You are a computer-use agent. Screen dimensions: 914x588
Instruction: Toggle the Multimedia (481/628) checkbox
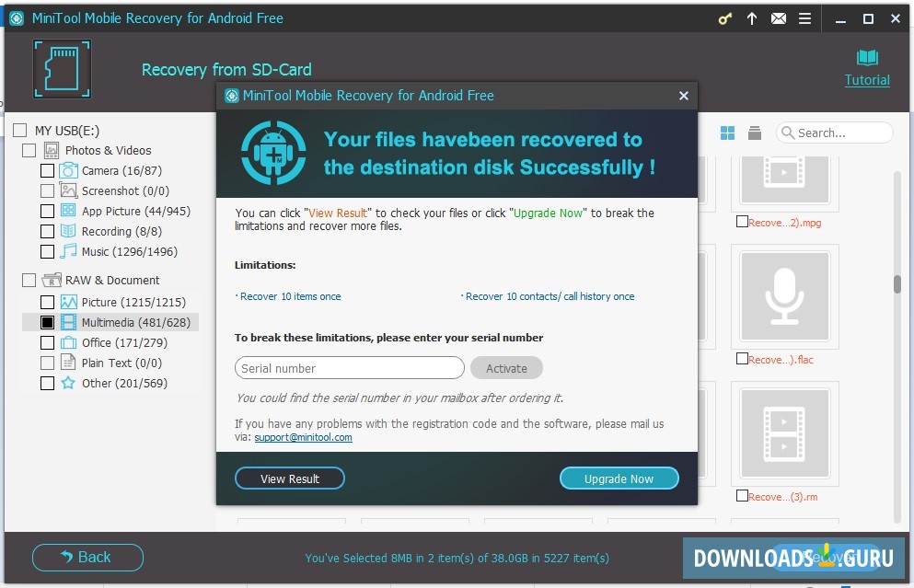tap(47, 322)
